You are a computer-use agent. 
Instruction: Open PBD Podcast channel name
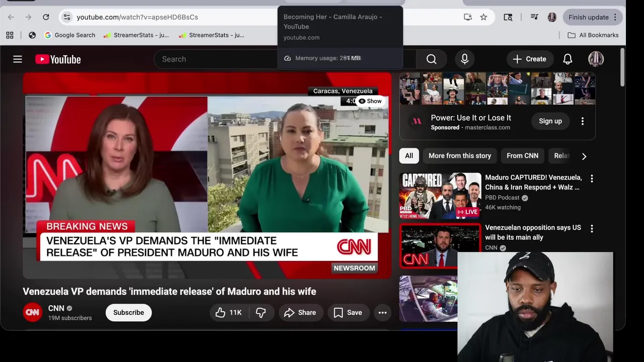502,198
